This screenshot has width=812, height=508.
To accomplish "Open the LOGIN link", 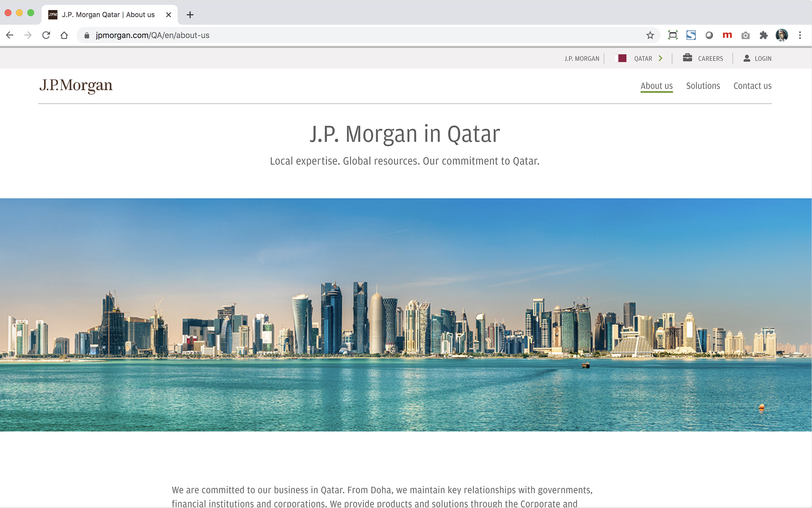I will click(x=763, y=58).
